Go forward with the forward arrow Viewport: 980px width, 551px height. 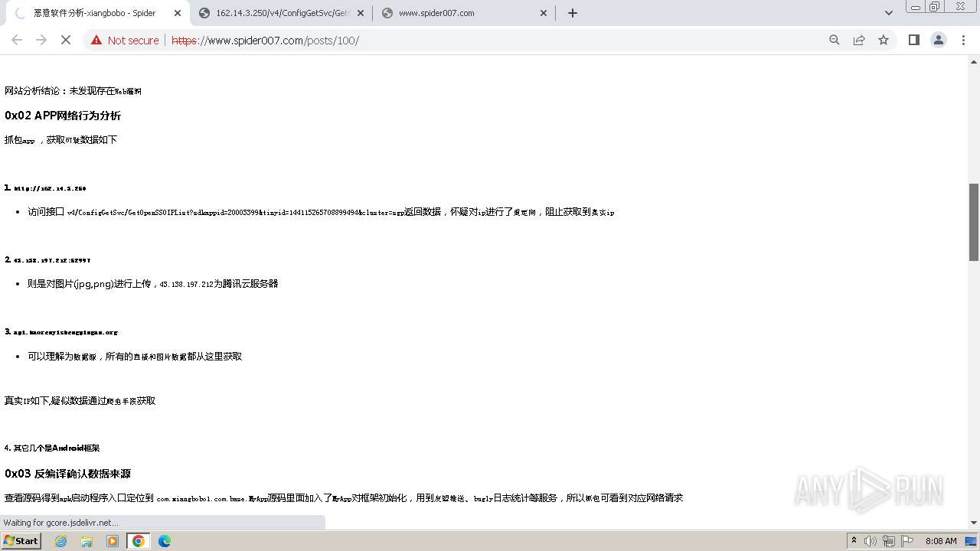(x=41, y=40)
